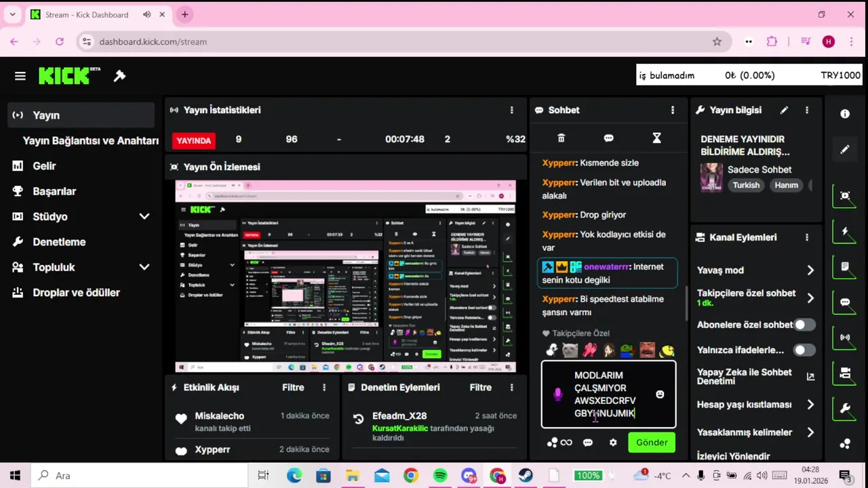Screen dimensions: 868x488
Task: Select Yayın in sidebar
Action: [81, 115]
